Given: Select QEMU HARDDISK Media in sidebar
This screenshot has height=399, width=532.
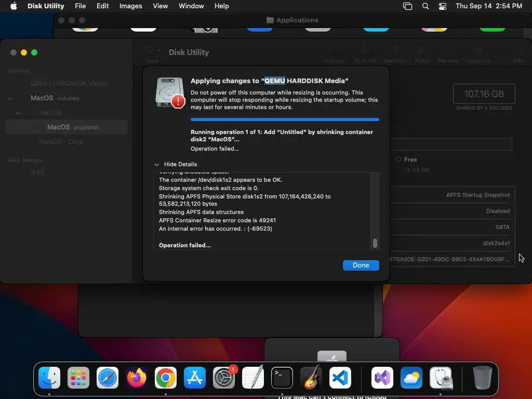Looking at the screenshot, I should [x=69, y=84].
